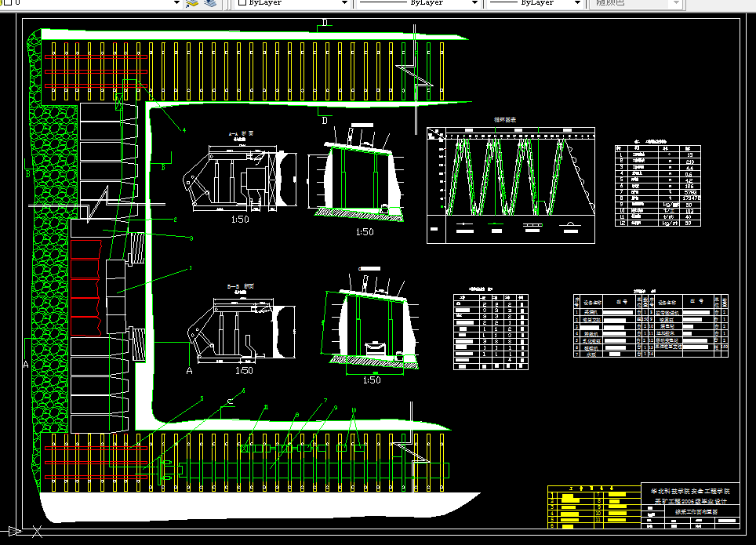Select callout number 7 above the bottom roadway

coord(325,400)
